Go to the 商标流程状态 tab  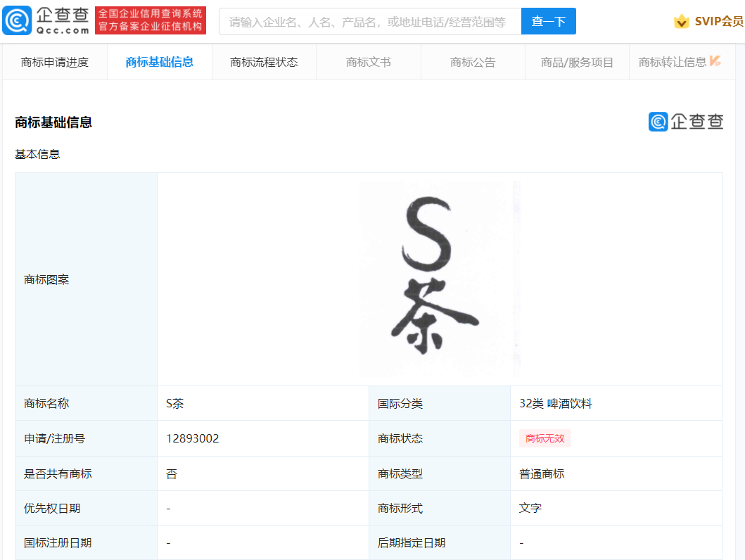[x=264, y=62]
